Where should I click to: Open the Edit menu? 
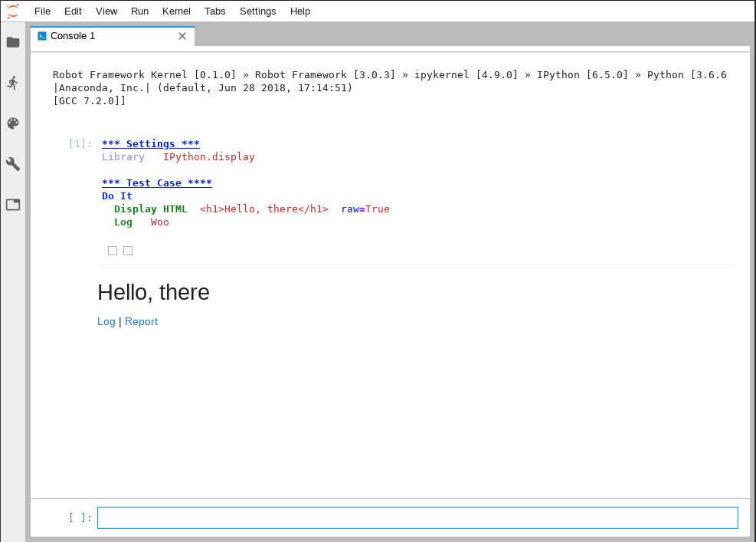coord(73,11)
